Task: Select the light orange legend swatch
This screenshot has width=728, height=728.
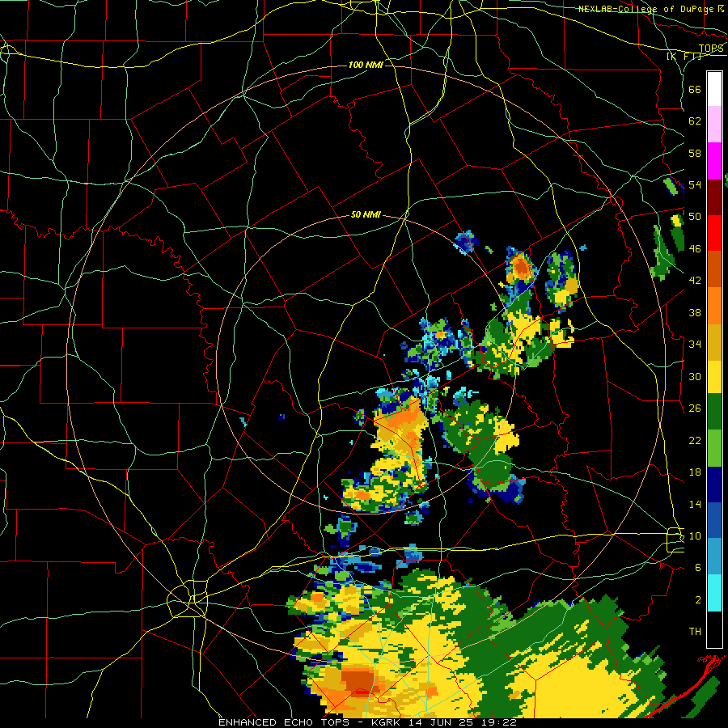Action: 714,306
